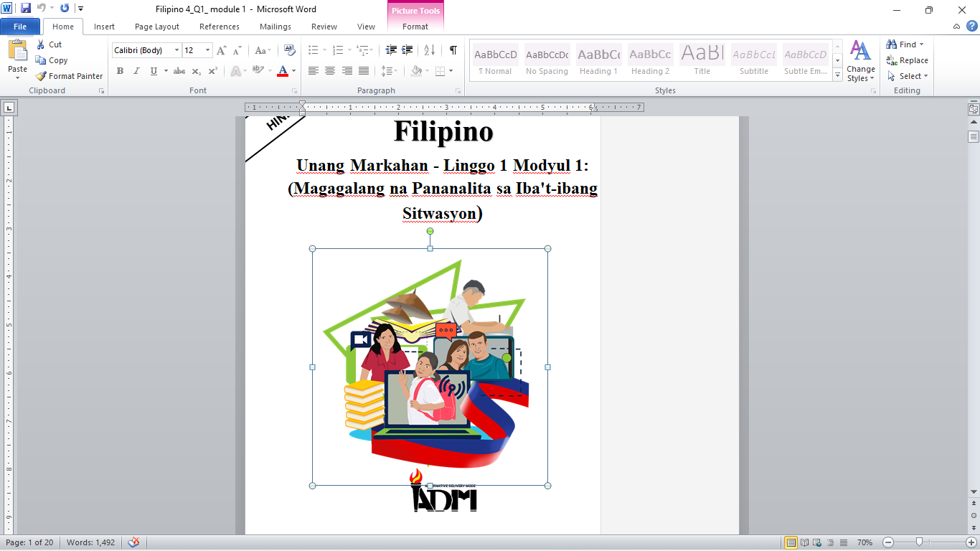Click the Redo icon in Quick Access
The width and height of the screenshot is (980, 551).
(x=65, y=9)
